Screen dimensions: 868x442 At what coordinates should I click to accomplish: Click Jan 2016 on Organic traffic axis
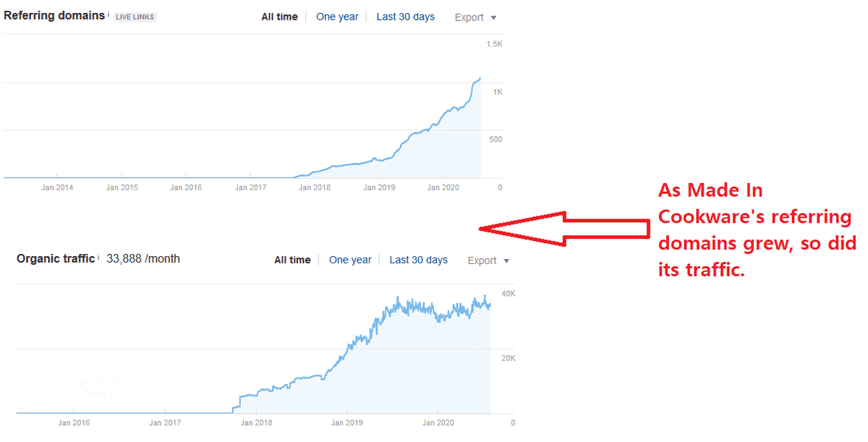pyautogui.click(x=75, y=422)
